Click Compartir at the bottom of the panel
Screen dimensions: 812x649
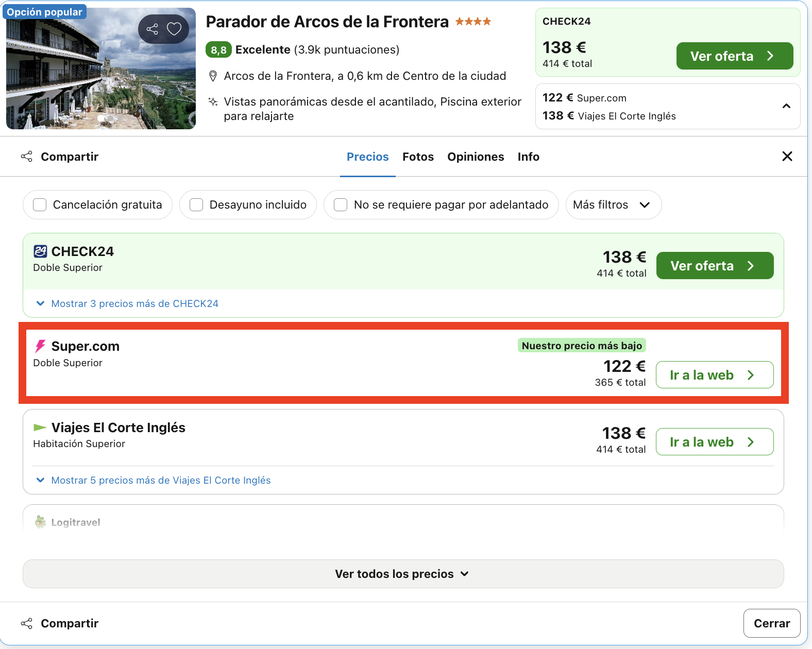[60, 623]
